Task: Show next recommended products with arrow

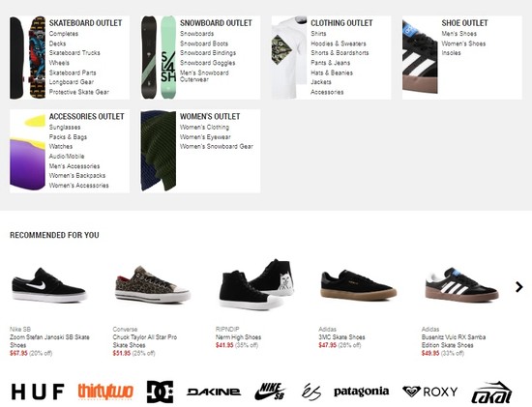Action: point(518,287)
